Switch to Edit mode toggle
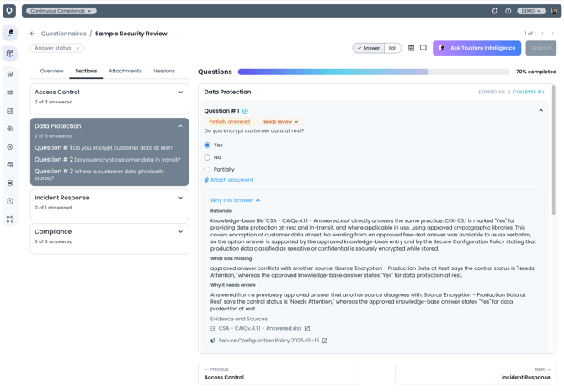Viewport: 564px width, 392px height. (x=393, y=48)
